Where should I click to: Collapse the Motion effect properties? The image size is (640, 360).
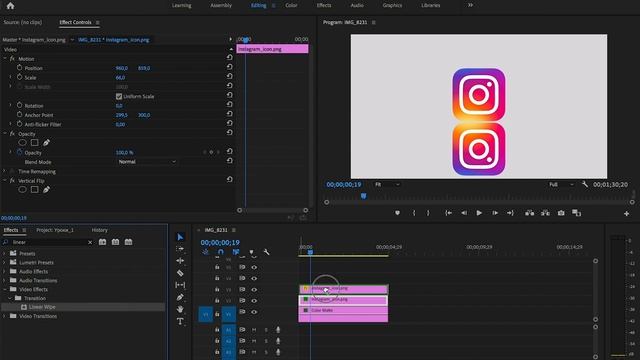(x=5, y=59)
